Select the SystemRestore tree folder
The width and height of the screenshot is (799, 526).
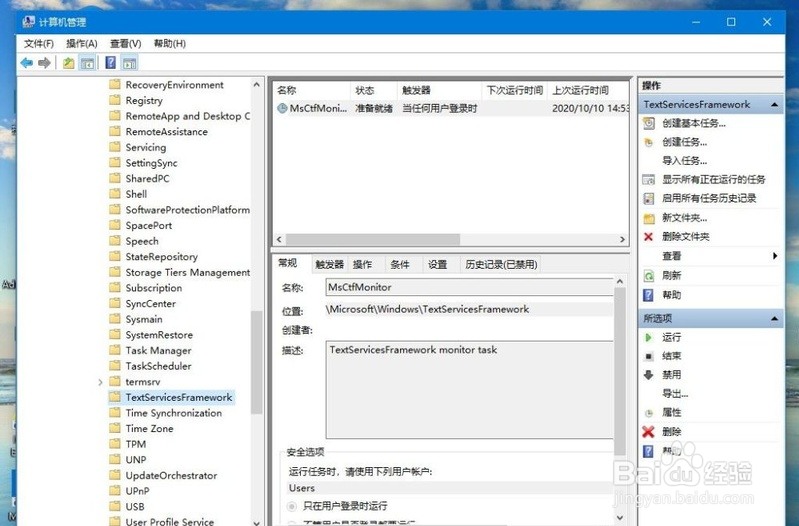(159, 335)
